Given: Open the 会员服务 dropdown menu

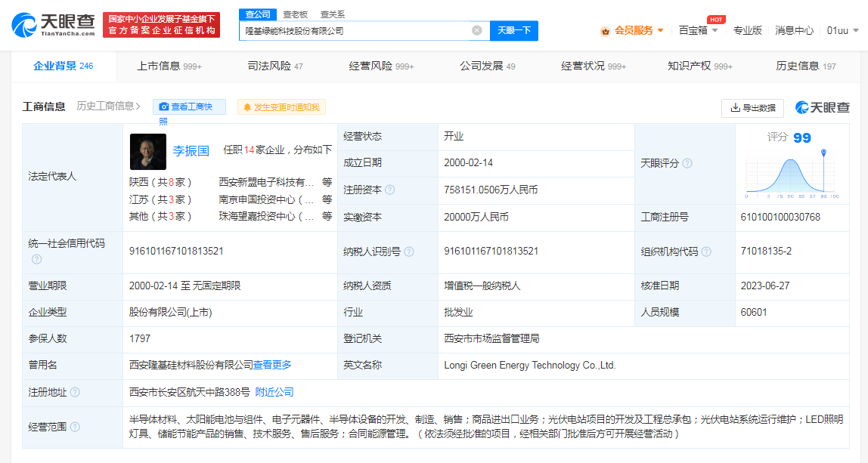Looking at the screenshot, I should pos(639,30).
